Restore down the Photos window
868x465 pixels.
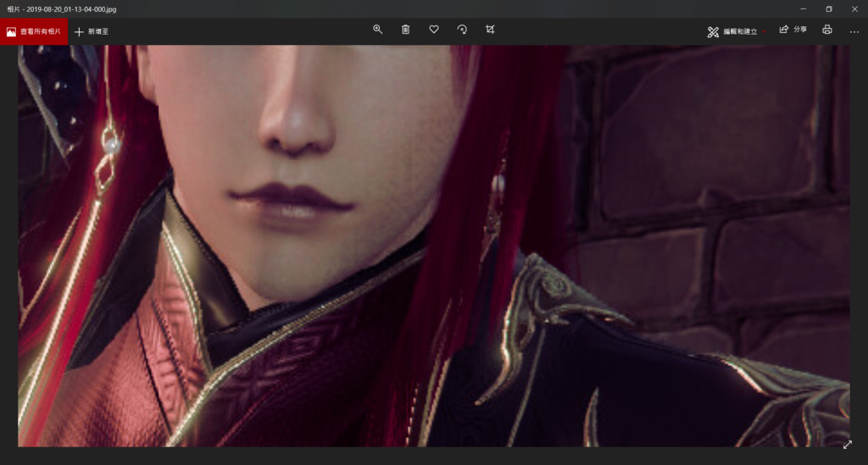coord(829,8)
